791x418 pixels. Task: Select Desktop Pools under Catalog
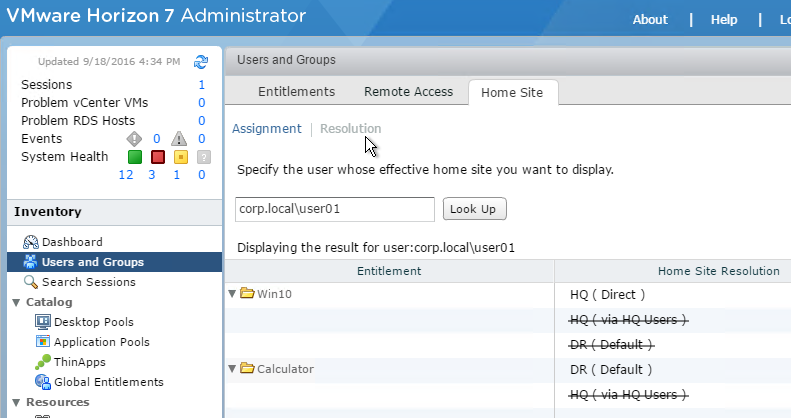coord(93,322)
